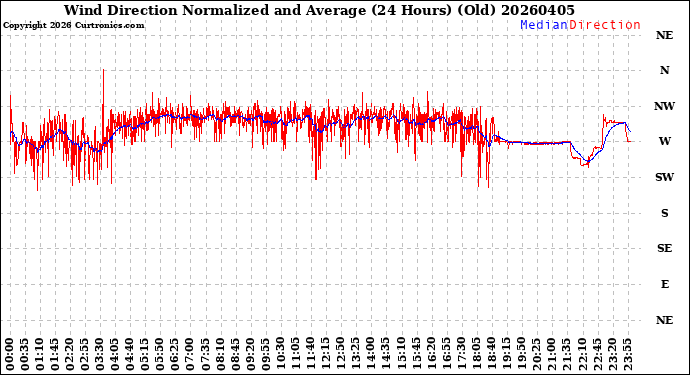
Task: Click the 10:30 time label
Action: (x=281, y=354)
